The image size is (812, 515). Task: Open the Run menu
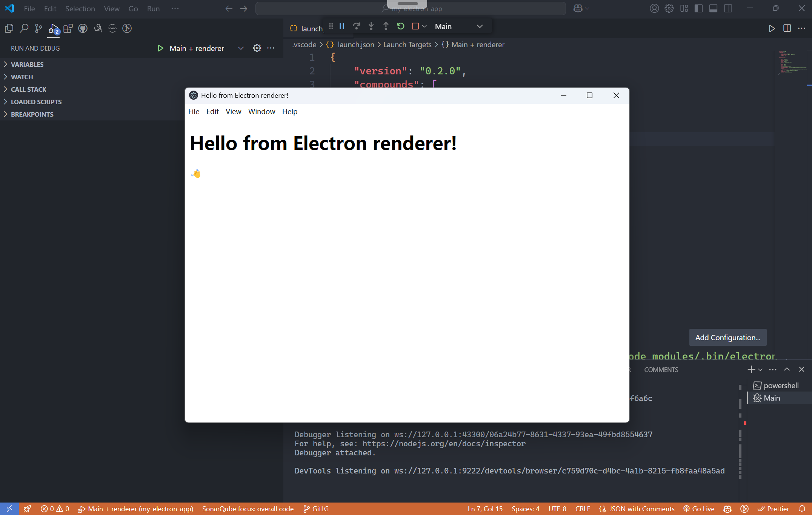pos(153,8)
